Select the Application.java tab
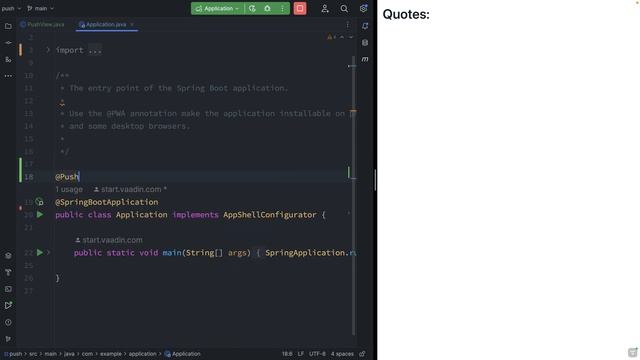Viewport: 640px width, 360px height. [106, 24]
